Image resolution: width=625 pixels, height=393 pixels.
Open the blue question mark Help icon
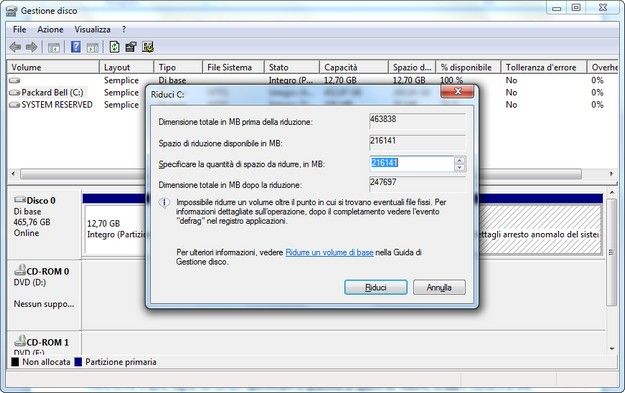pyautogui.click(x=76, y=47)
